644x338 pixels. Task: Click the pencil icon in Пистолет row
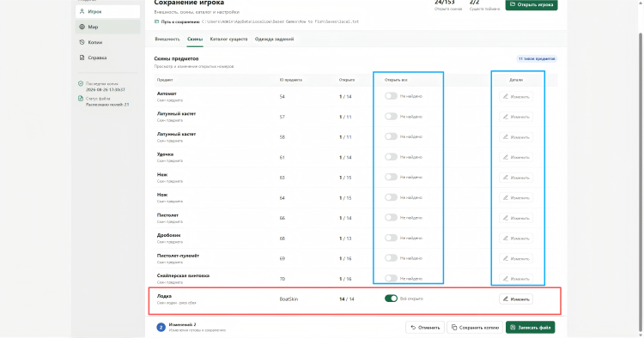tap(506, 218)
